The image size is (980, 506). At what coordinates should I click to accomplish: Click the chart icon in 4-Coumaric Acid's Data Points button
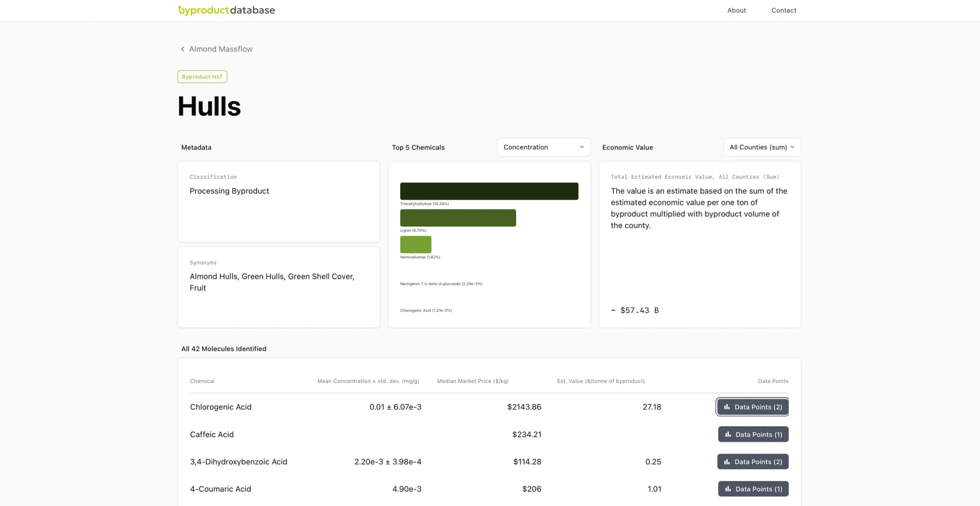click(728, 489)
